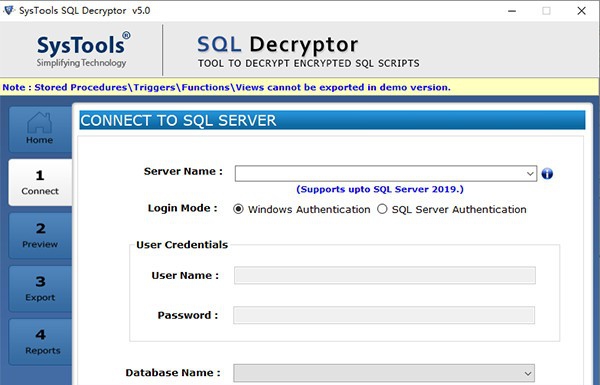Click the CONNECT TO SQL SERVER header
600x385 pixels.
click(x=332, y=121)
